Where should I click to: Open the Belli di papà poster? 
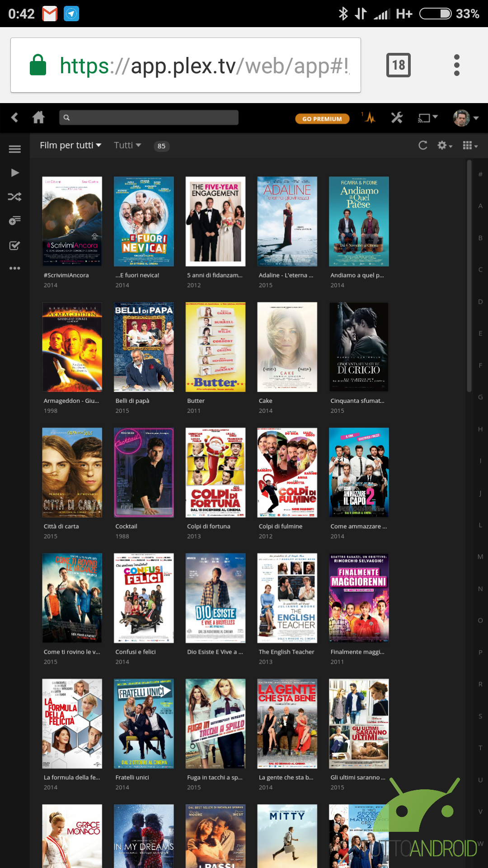coord(144,347)
